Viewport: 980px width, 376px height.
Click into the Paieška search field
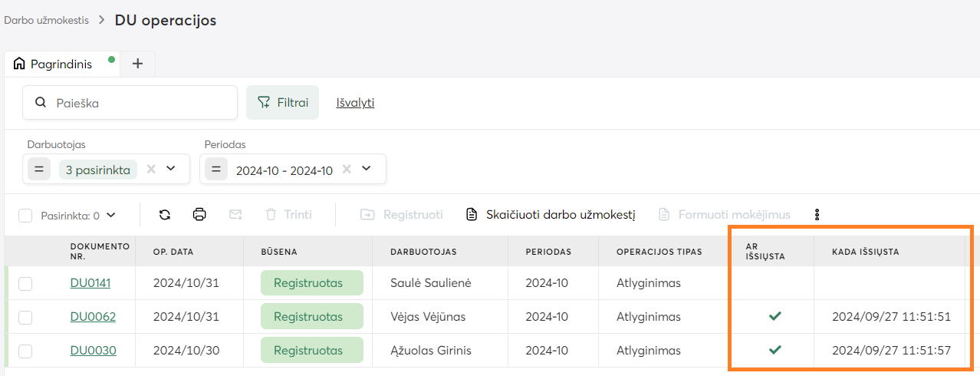point(138,102)
